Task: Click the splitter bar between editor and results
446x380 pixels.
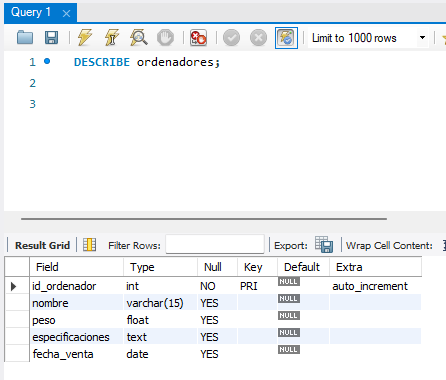Action: (204, 219)
